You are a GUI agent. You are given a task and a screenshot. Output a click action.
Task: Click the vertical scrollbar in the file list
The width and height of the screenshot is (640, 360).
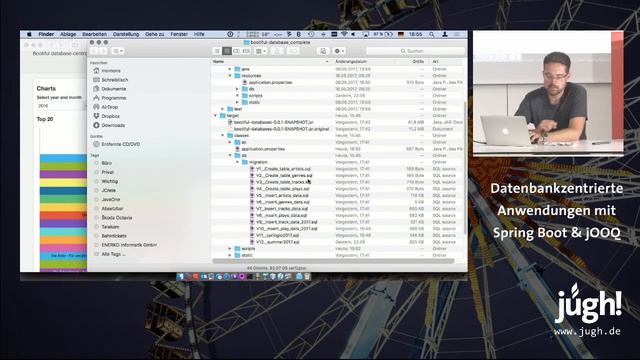(466, 167)
